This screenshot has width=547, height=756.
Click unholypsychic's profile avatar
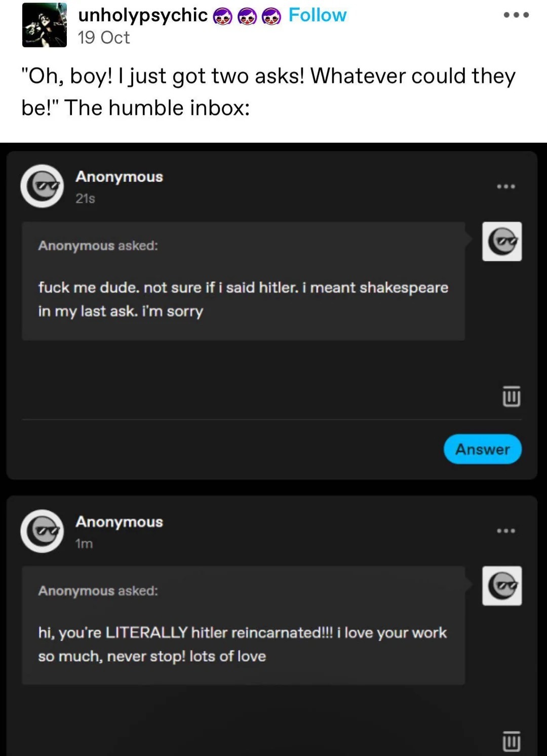[x=45, y=24]
